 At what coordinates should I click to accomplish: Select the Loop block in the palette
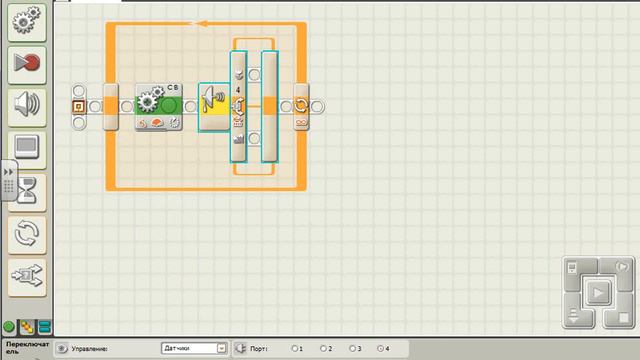(x=27, y=234)
